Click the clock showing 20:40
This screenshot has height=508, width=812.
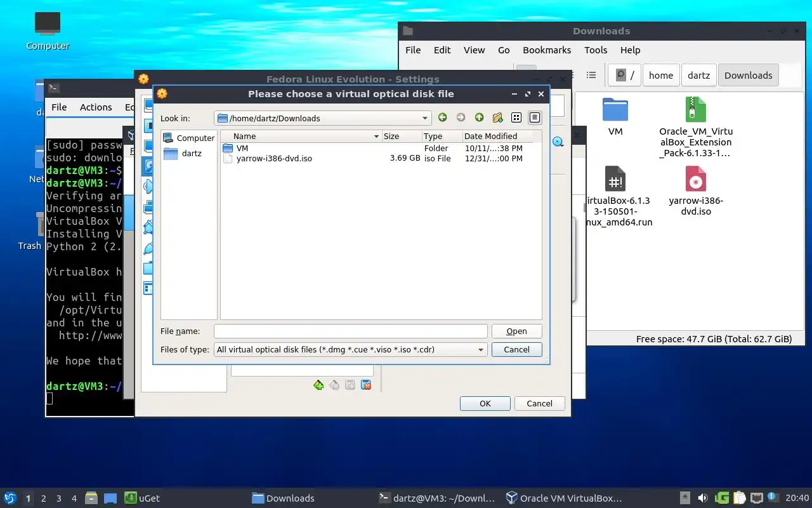click(x=797, y=498)
